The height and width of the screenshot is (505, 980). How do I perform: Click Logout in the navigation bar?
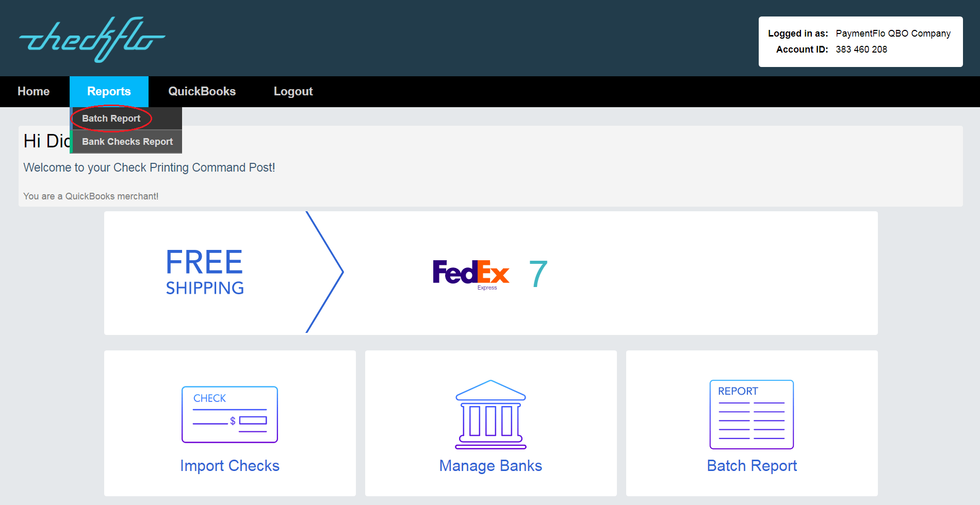coord(293,91)
